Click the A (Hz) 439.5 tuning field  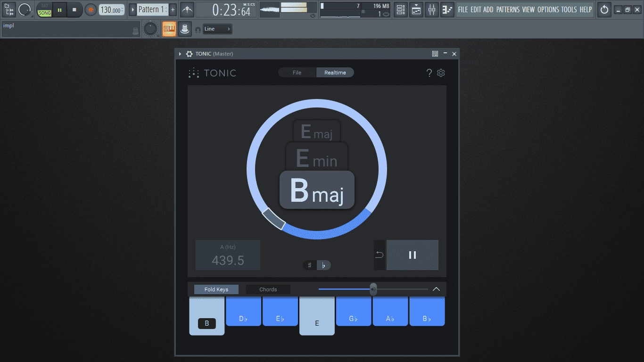coord(228,255)
